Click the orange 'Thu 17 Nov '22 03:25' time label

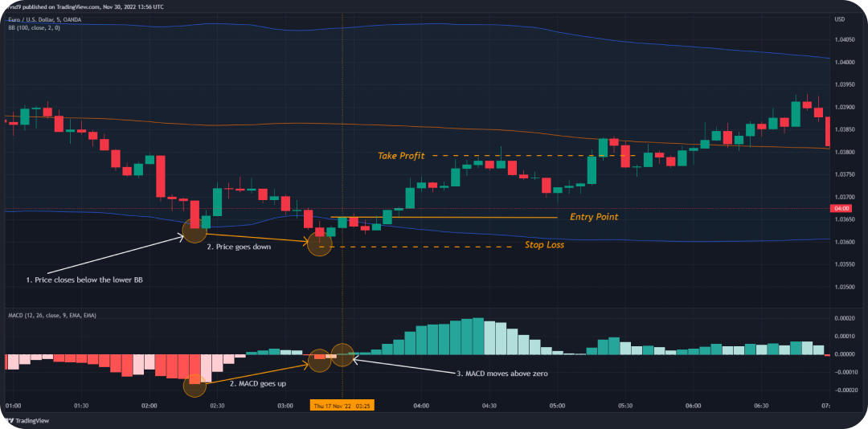[341, 407]
